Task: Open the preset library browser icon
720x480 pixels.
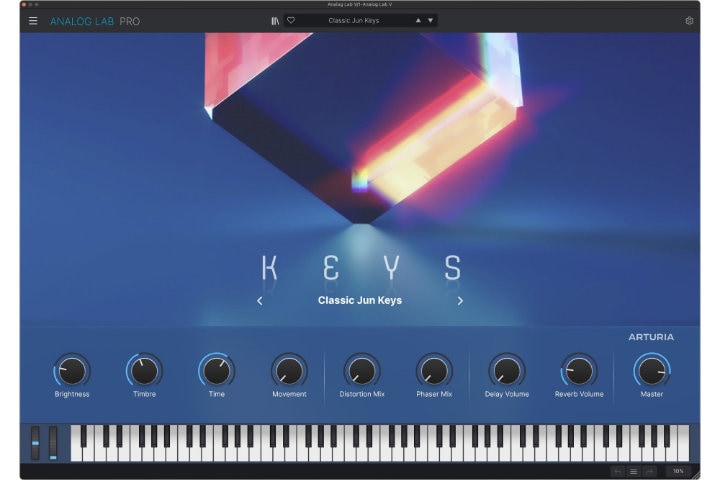Action: 275,21
